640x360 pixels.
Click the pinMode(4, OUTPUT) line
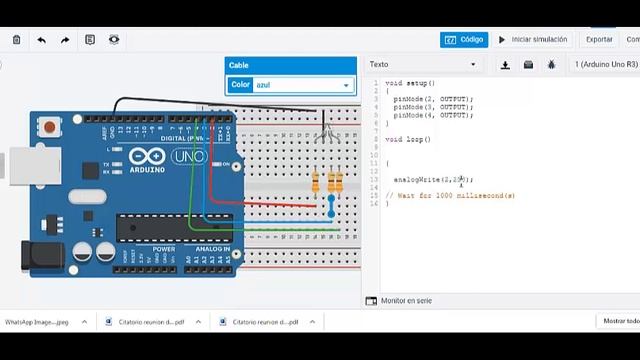(433, 116)
